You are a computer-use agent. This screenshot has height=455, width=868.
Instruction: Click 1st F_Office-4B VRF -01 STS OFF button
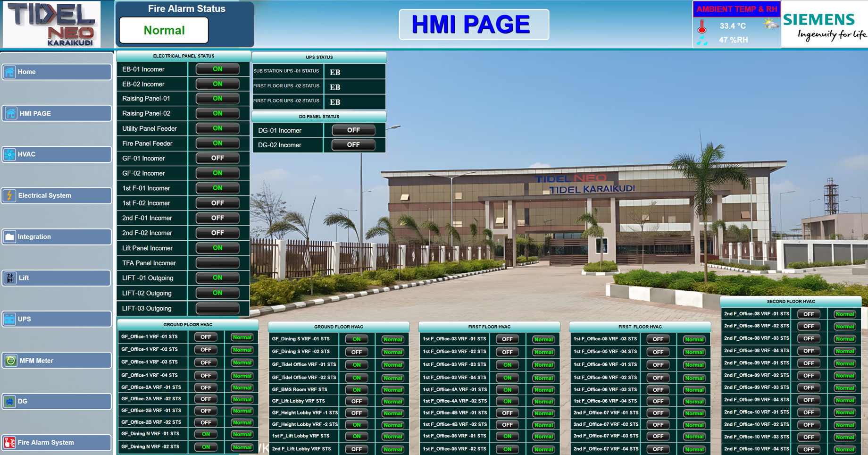(x=507, y=413)
